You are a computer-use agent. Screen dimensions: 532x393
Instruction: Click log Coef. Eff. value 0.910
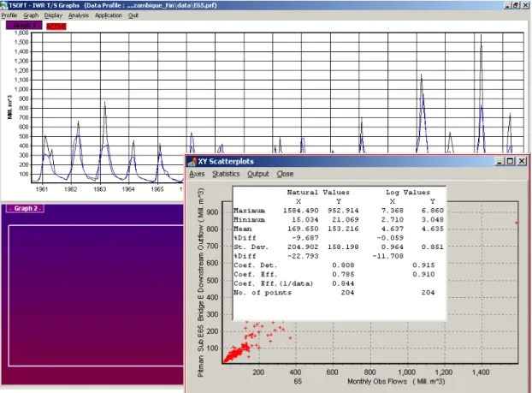coord(423,275)
